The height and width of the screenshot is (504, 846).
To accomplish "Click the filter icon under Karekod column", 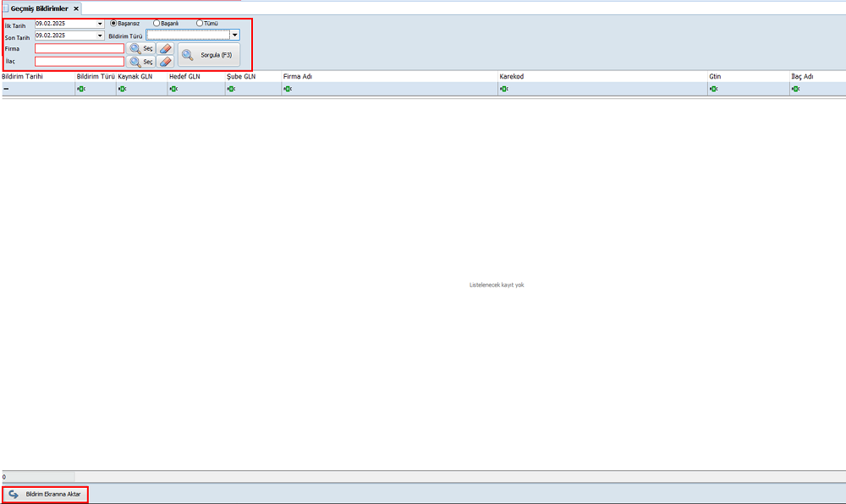I will point(504,89).
